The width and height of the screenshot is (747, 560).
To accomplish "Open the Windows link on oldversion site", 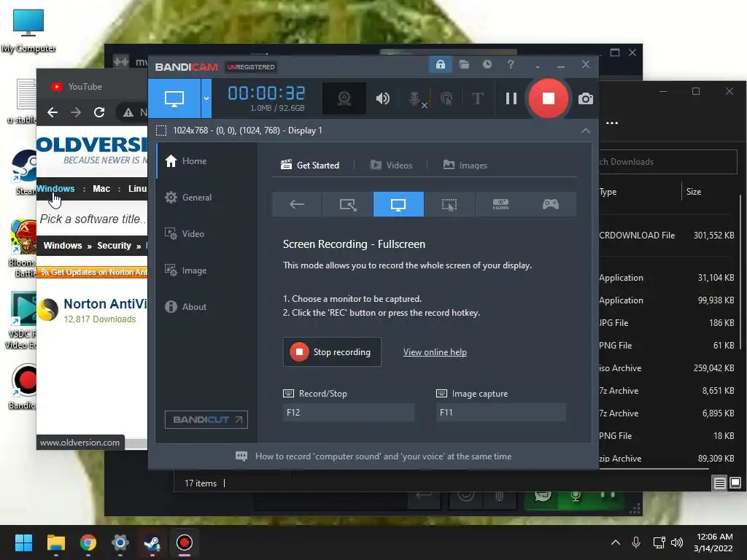I will (55, 189).
